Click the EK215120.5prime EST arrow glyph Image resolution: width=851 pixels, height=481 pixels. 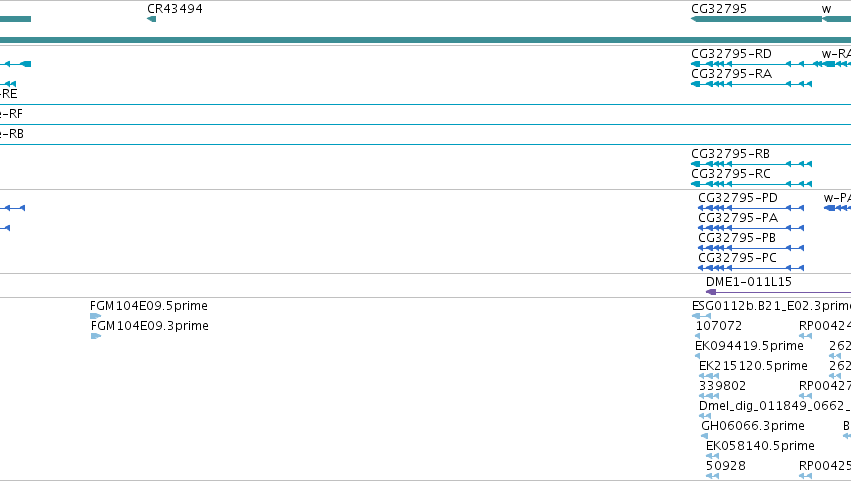coord(709,376)
